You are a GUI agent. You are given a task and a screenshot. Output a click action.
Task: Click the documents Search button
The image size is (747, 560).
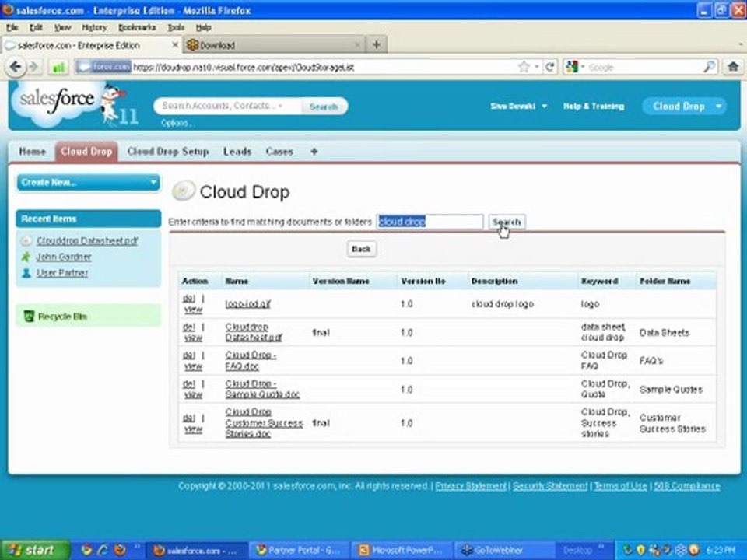coord(507,222)
